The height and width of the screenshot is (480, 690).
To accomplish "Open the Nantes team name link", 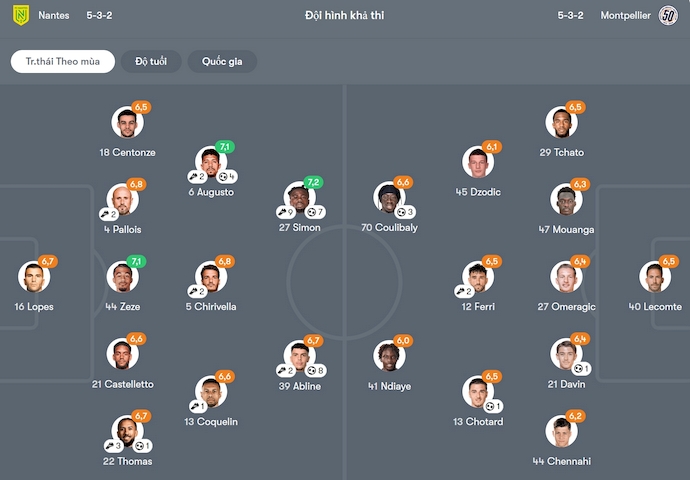I will [x=53, y=16].
